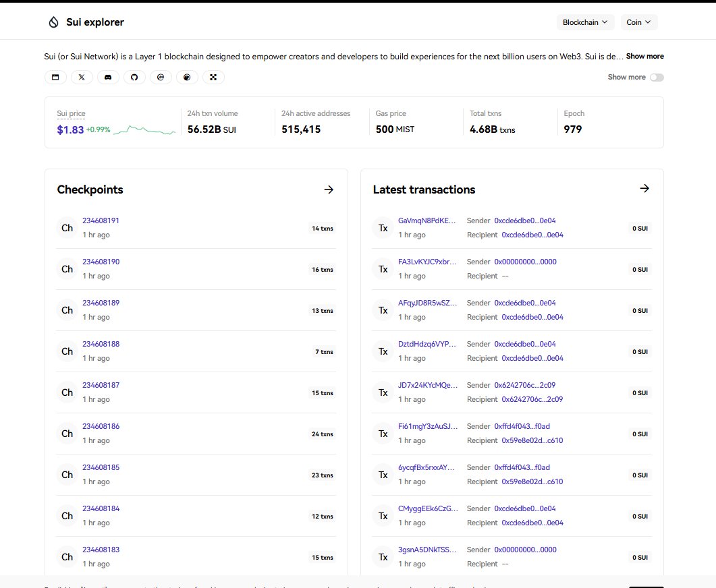Open sender 0x00000000...0000 of FA3LvKYJC9xbr

pos(525,262)
